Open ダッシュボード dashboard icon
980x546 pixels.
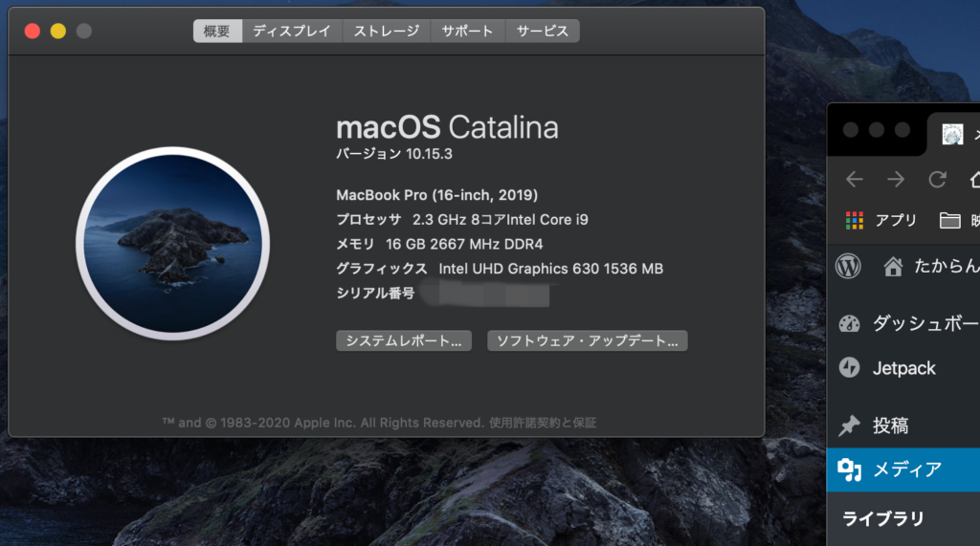click(850, 323)
